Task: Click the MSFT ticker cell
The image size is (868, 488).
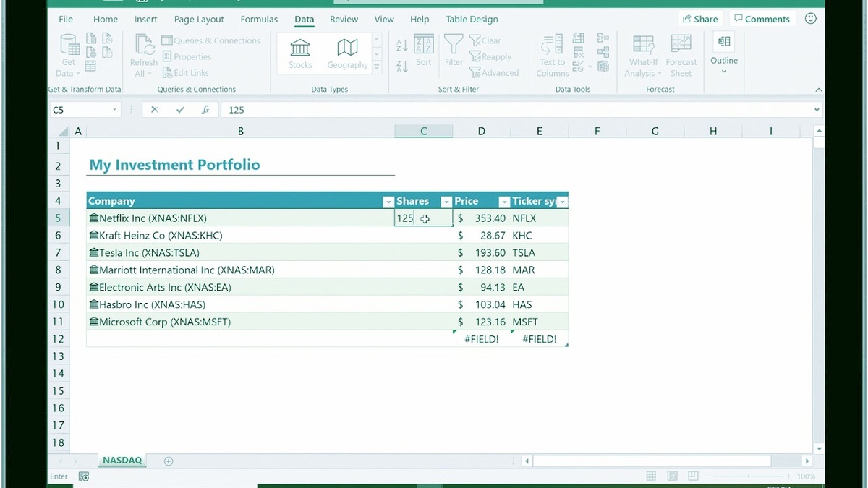Action: [x=539, y=322]
